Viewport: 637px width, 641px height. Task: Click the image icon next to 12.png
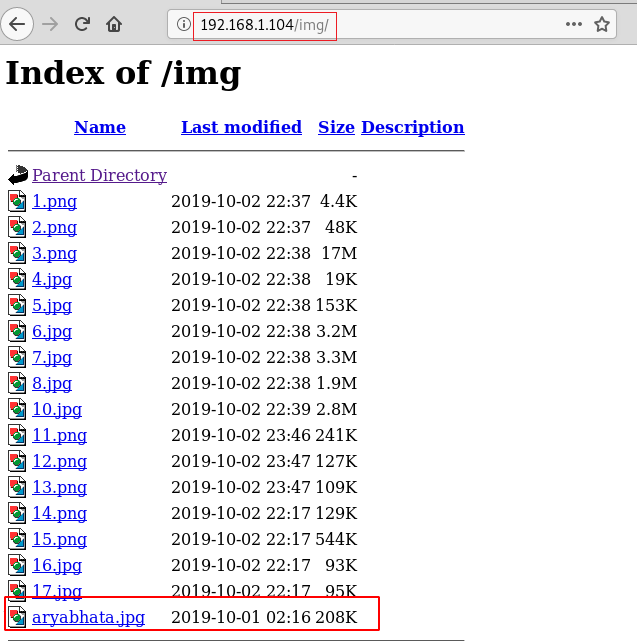coord(17,461)
